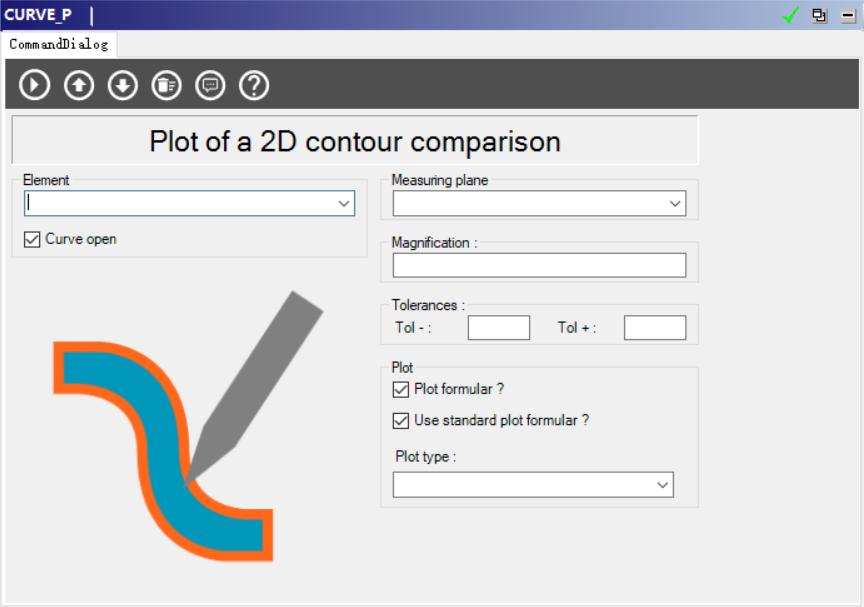Image resolution: width=864 pixels, height=607 pixels.
Task: Click the run command play icon
Action: [34, 85]
